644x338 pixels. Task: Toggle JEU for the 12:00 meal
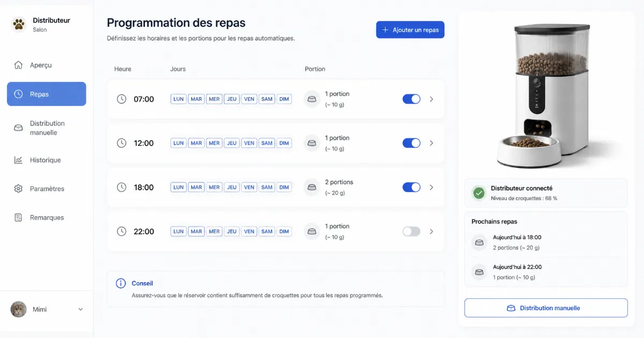tap(232, 143)
